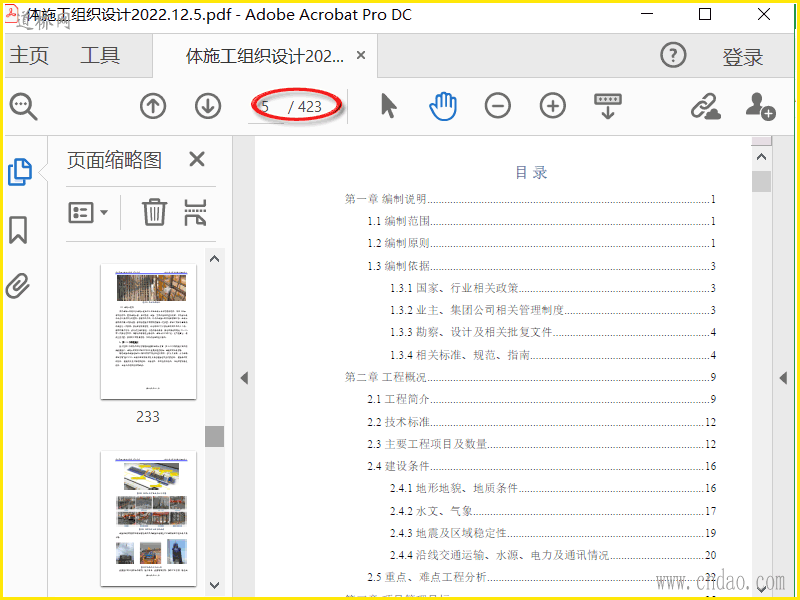This screenshot has height=600, width=800.
Task: Go to next page with down arrow
Action: (208, 106)
